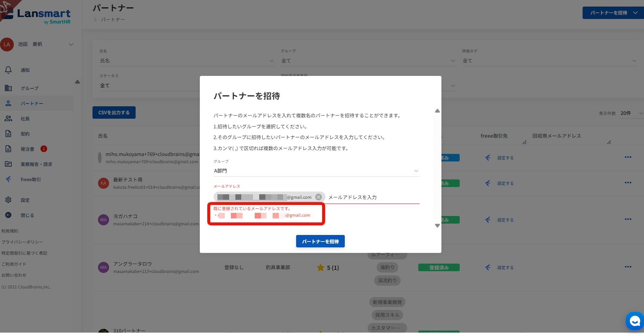Click the freee bird icon in the sidebar
The image size is (644, 334).
point(8,179)
